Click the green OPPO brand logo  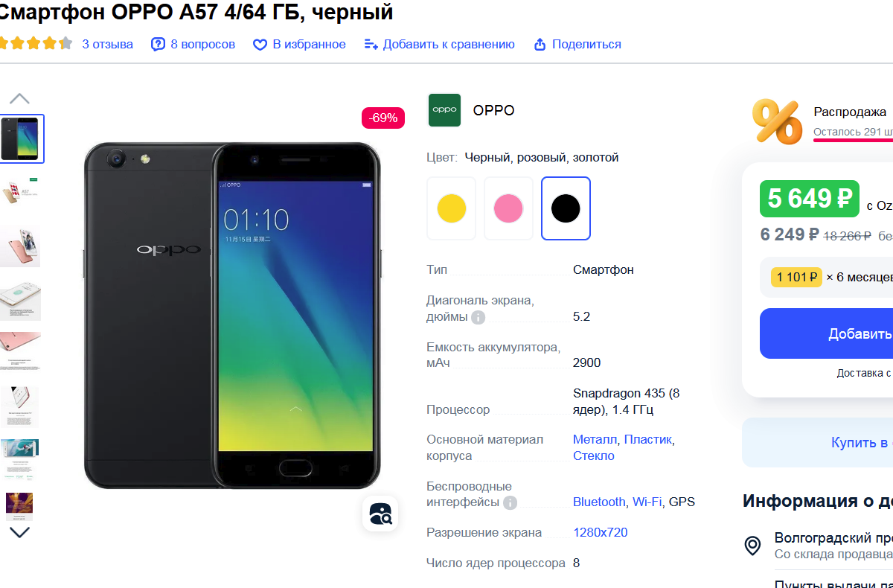click(x=444, y=110)
